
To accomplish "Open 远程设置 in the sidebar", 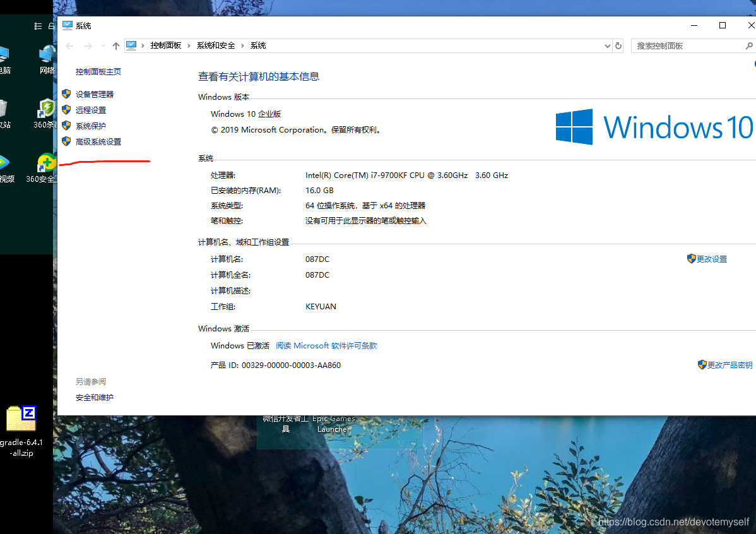I will point(91,110).
